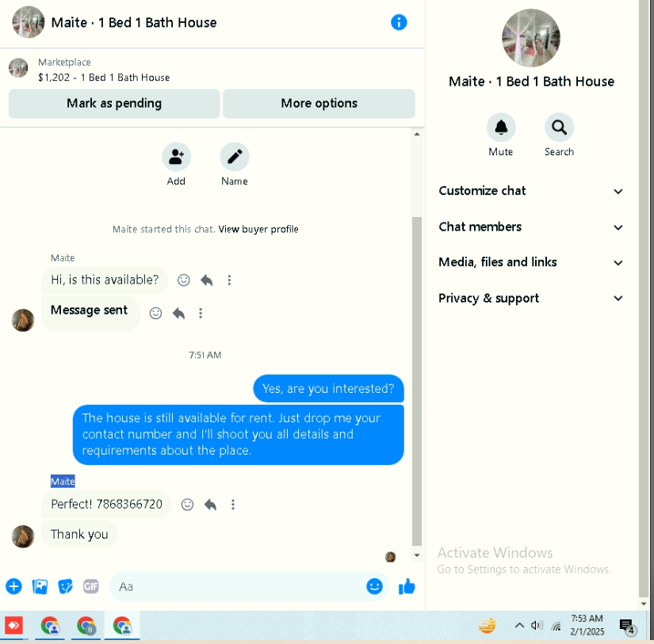Click the Mark as pending button
The width and height of the screenshot is (654, 644).
click(x=114, y=104)
